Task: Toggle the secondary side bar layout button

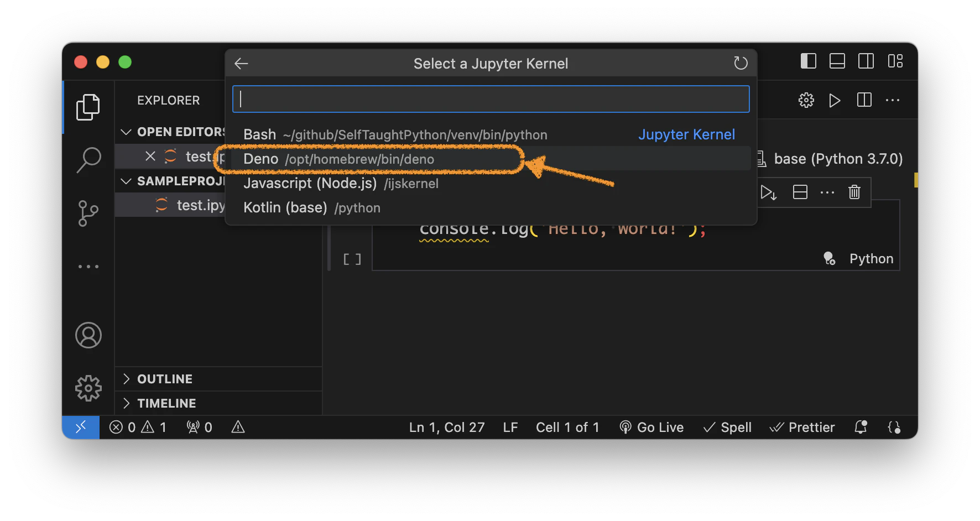Action: pos(866,61)
